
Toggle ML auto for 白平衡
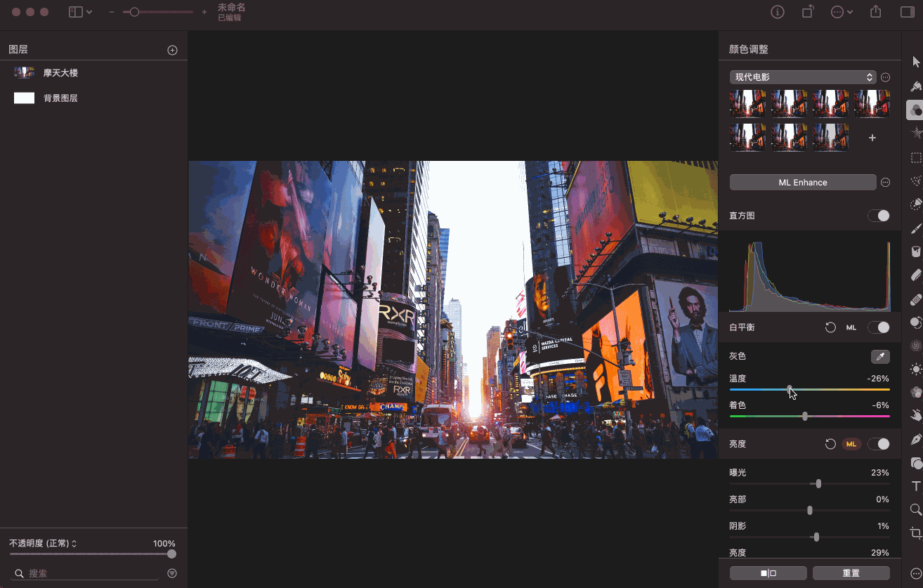coord(851,327)
